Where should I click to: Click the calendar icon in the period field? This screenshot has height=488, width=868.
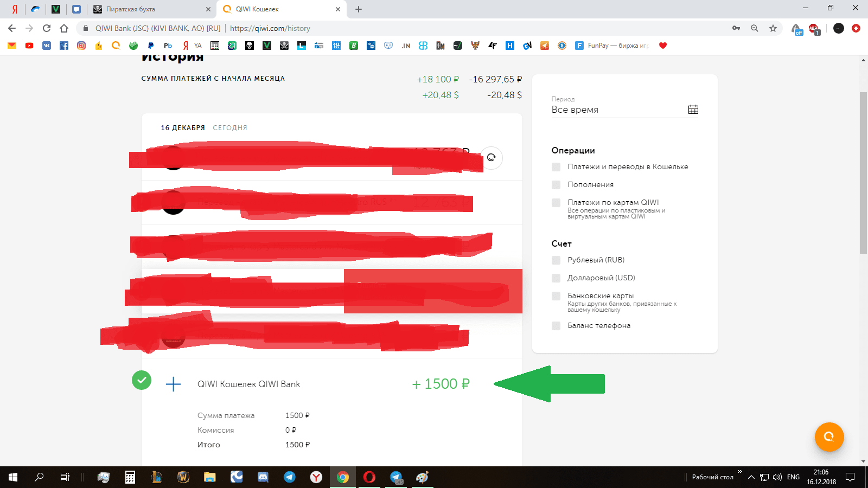pyautogui.click(x=693, y=110)
